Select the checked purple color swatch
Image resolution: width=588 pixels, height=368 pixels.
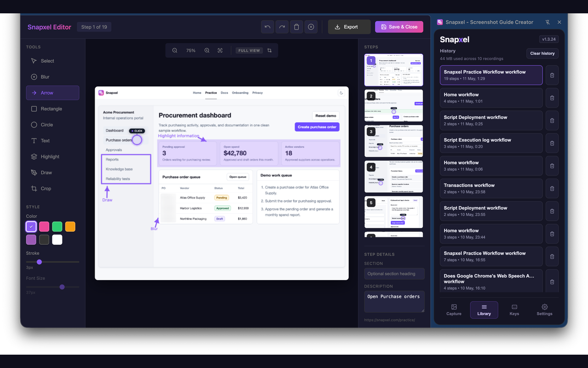tap(31, 226)
